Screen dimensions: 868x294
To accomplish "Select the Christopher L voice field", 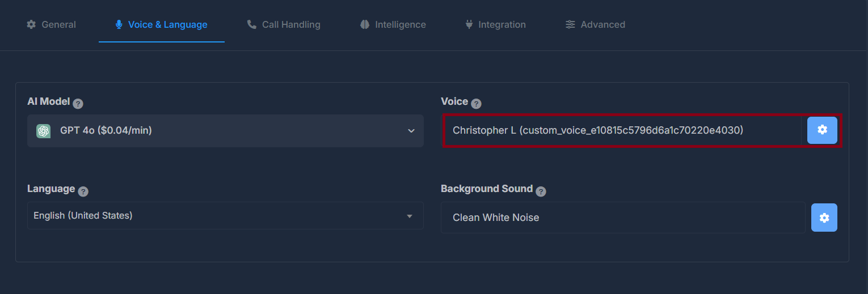I will coord(622,130).
